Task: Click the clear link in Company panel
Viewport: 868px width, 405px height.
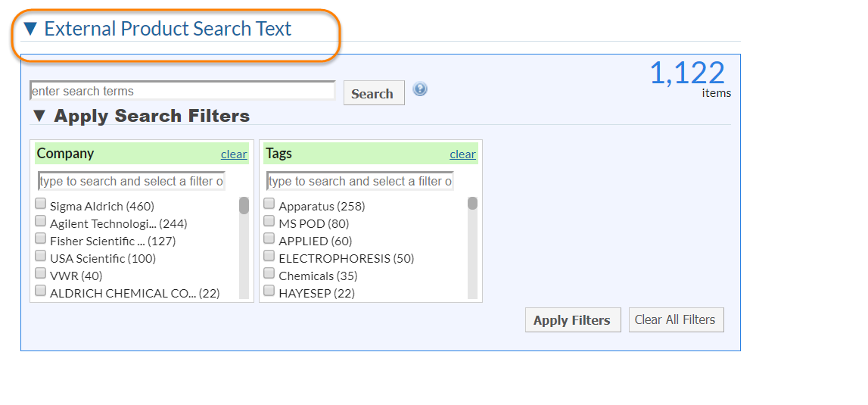Action: tap(234, 154)
